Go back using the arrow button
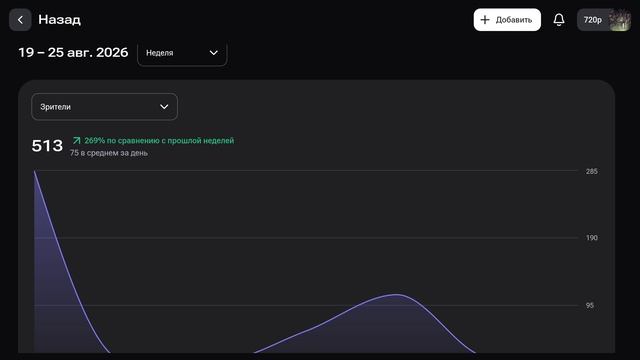640x360 pixels. [20, 20]
